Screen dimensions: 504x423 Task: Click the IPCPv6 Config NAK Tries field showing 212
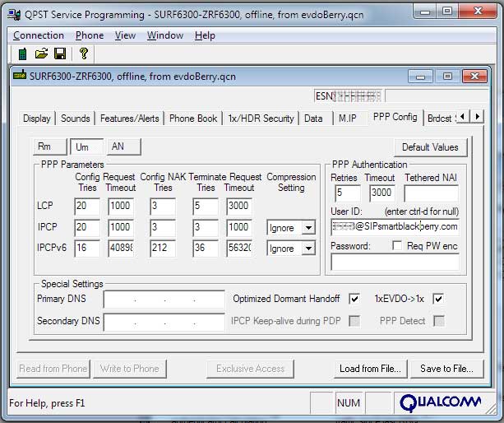coord(163,248)
